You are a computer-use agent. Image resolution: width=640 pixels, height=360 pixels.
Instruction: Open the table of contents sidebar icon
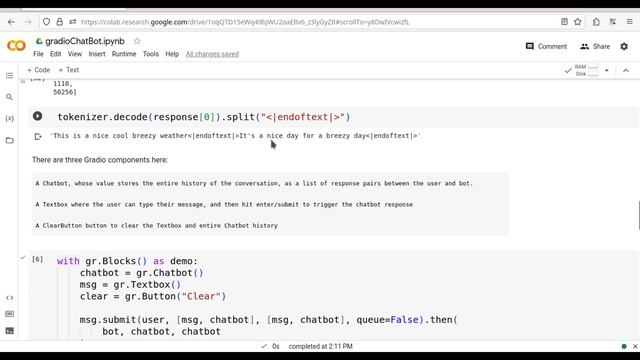tap(9, 76)
